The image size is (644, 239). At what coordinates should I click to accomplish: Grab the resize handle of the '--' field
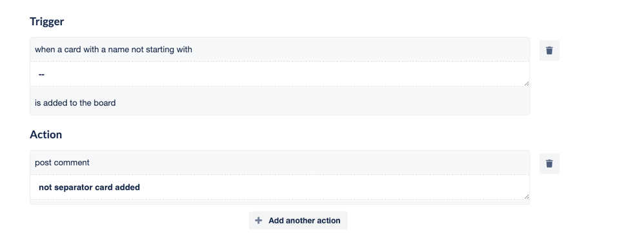tap(527, 83)
